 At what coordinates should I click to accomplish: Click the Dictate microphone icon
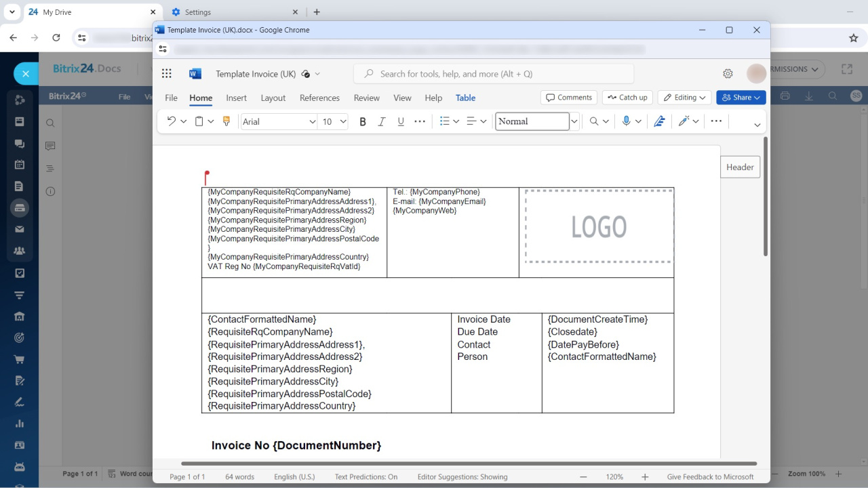(627, 121)
